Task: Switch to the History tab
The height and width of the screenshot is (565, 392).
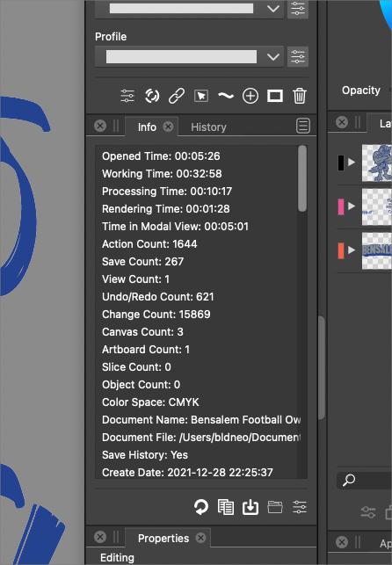Action: (208, 127)
